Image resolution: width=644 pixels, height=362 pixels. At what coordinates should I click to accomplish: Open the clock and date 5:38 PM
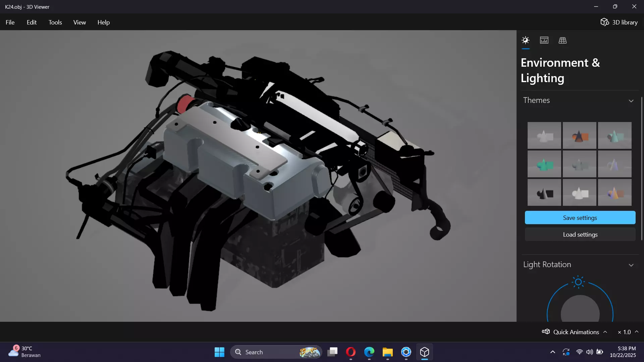pos(623,352)
